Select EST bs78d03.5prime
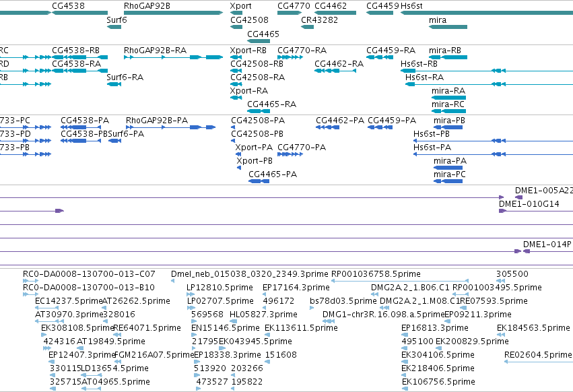Screen dimensions: 573x392 pyautogui.click(x=343, y=301)
